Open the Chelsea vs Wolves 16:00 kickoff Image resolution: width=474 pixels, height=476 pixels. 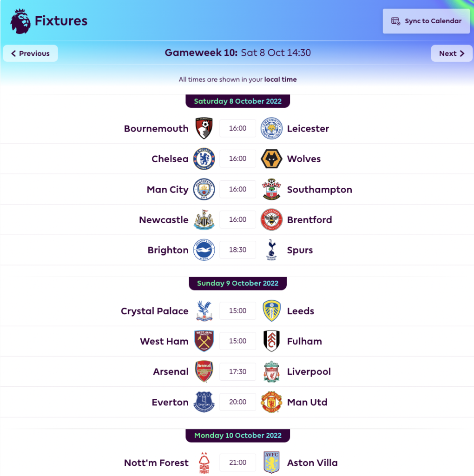point(237,159)
